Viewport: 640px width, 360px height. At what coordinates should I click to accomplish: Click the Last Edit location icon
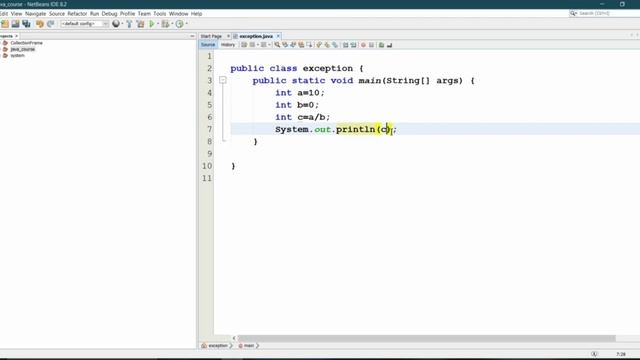coord(244,45)
